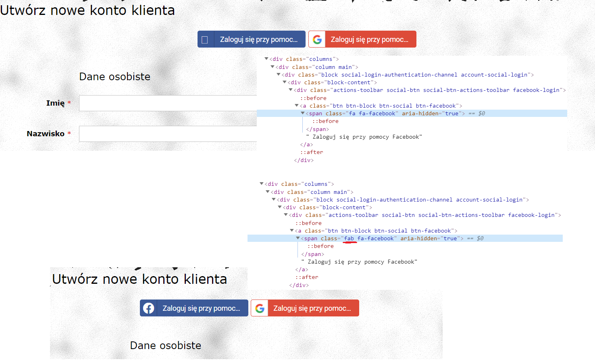Click the Facebook logo icon on the bottom login button
This screenshot has width=595, height=364.
[148, 308]
